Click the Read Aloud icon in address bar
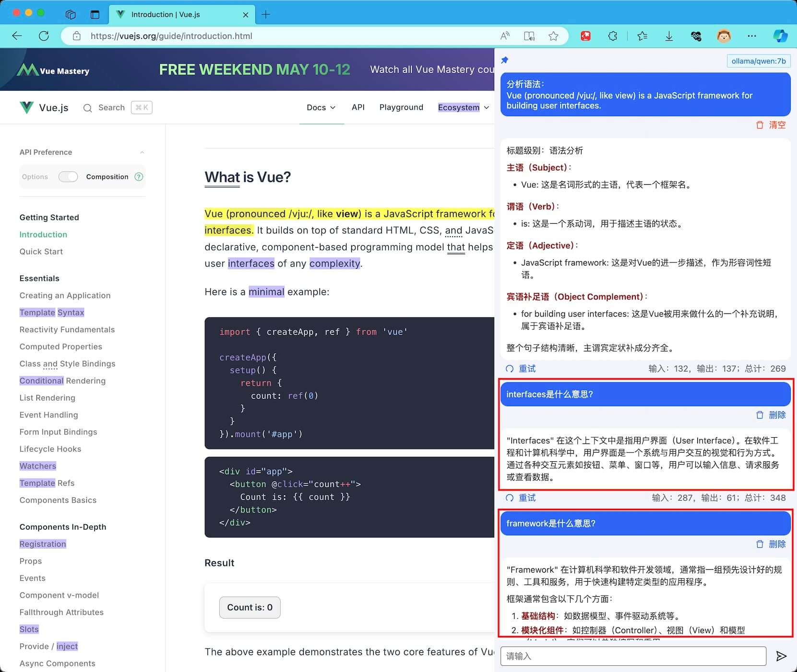797x672 pixels. click(x=505, y=36)
